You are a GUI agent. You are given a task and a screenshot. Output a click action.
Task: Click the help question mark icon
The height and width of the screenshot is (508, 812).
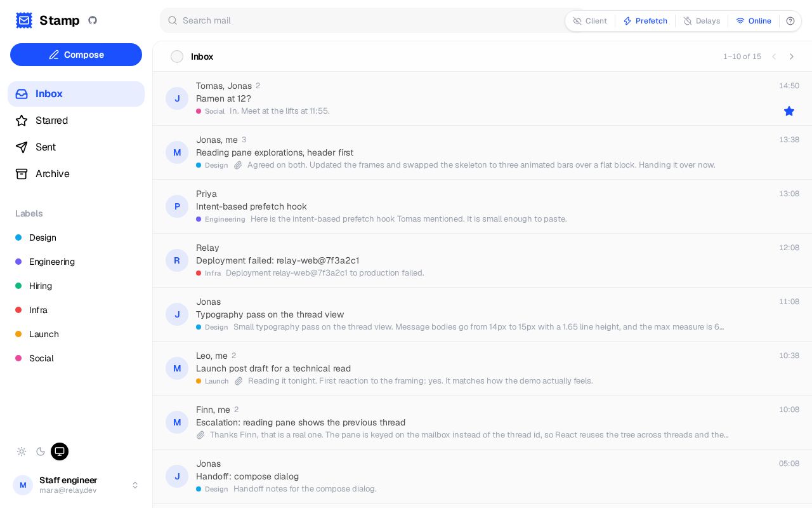coord(790,21)
